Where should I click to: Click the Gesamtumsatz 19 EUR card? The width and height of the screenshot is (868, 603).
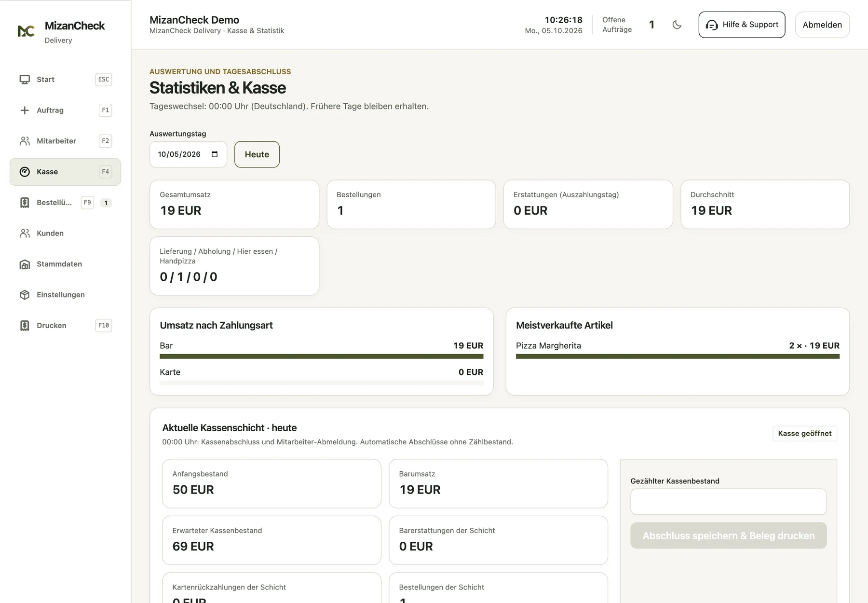[x=234, y=205]
